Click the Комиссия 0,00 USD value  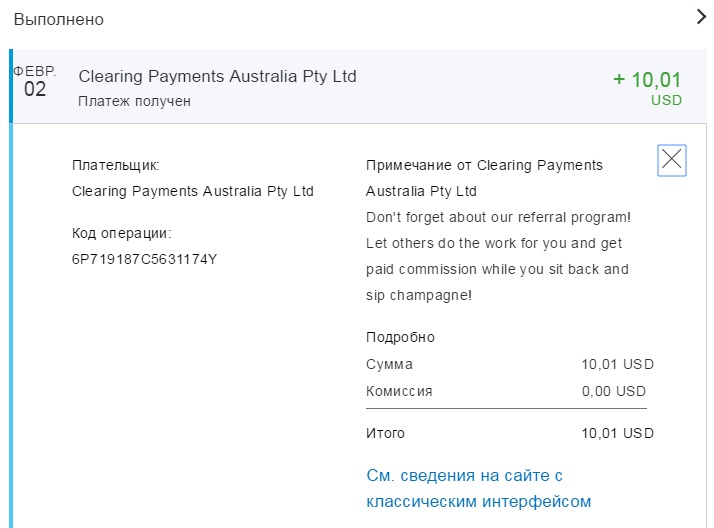[x=614, y=391]
